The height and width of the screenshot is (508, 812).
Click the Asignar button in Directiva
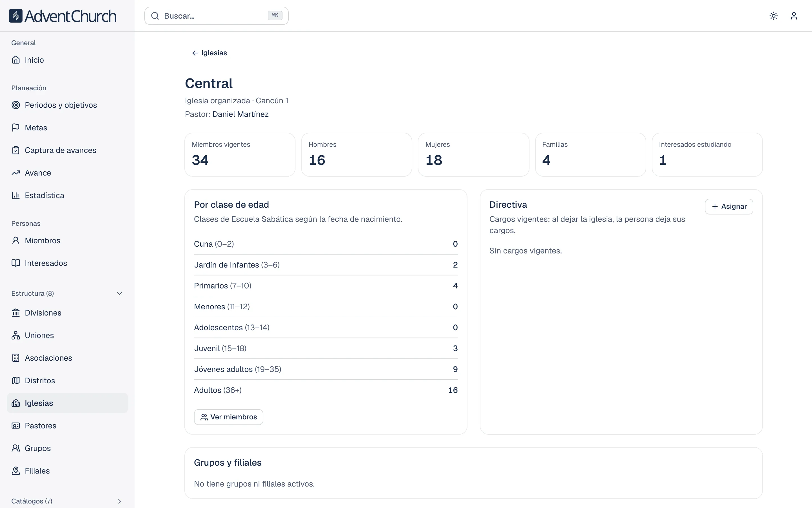[x=729, y=206]
